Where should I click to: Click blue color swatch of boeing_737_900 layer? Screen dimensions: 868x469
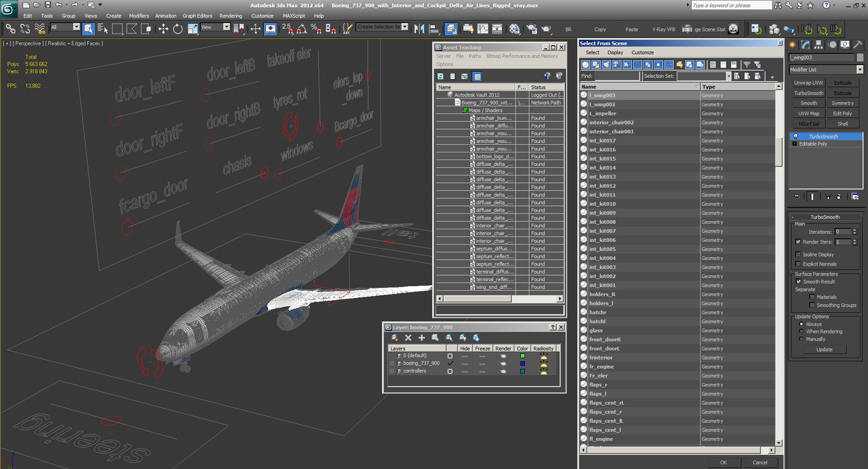(x=523, y=363)
